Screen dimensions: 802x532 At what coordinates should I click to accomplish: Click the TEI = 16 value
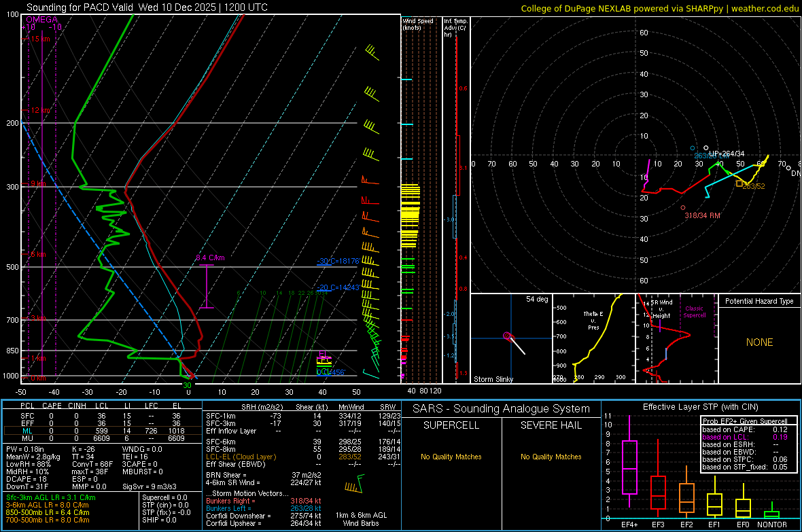coord(135,457)
